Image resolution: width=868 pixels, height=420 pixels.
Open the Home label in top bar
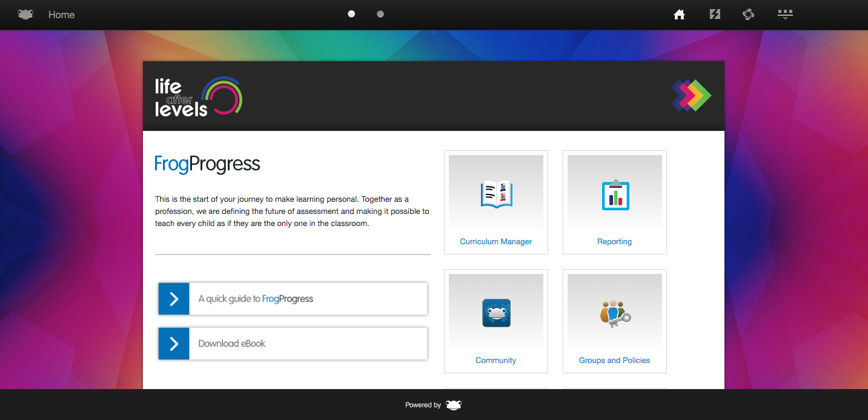tap(61, 15)
